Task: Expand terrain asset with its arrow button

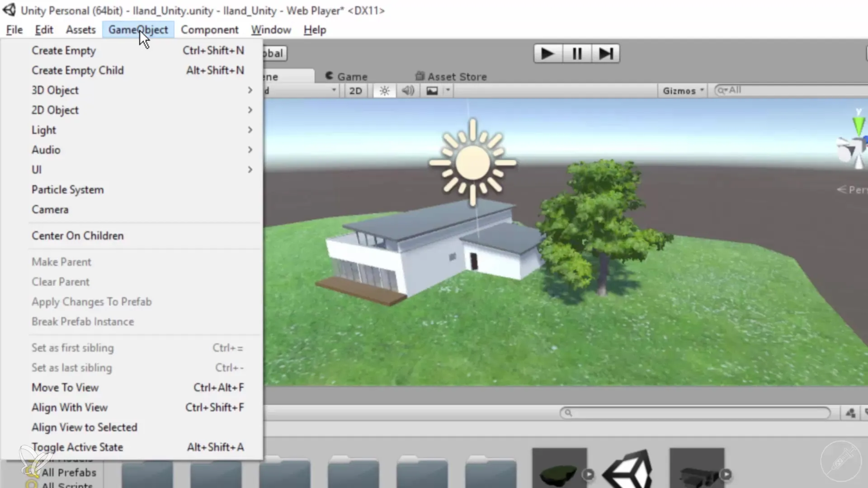Action: (x=588, y=474)
